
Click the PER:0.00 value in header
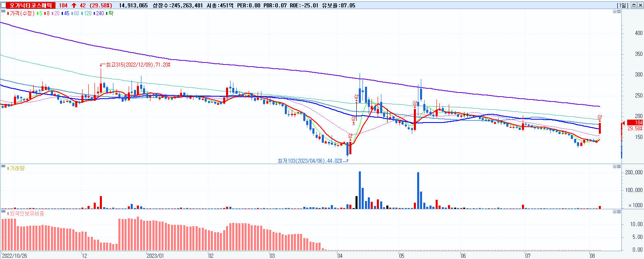pyautogui.click(x=249, y=5)
